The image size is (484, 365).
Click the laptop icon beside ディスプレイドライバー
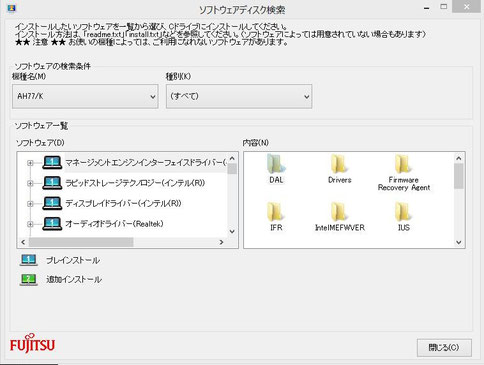point(52,203)
